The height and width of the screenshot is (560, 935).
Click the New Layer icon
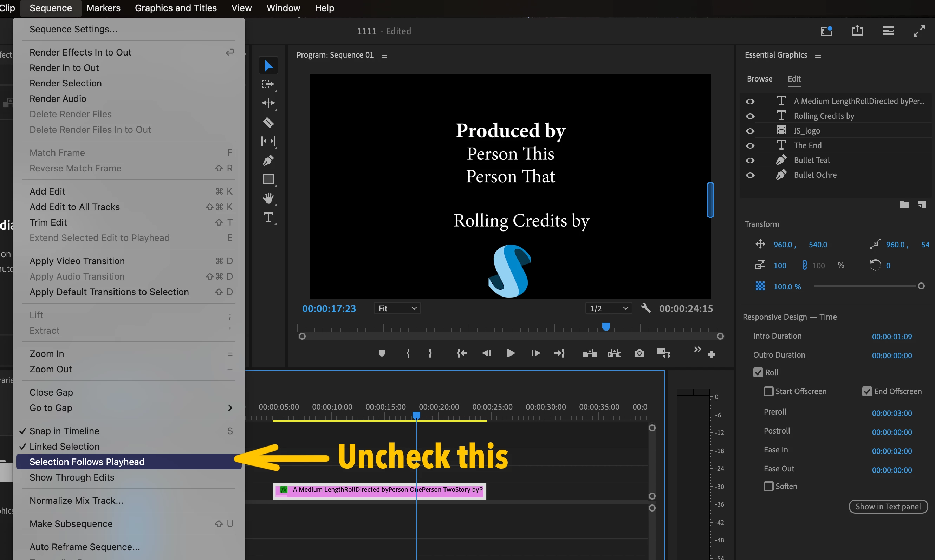click(x=922, y=204)
